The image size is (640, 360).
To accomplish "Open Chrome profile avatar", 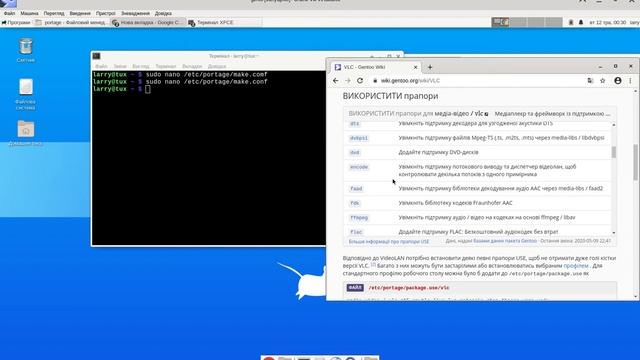I will click(x=618, y=81).
